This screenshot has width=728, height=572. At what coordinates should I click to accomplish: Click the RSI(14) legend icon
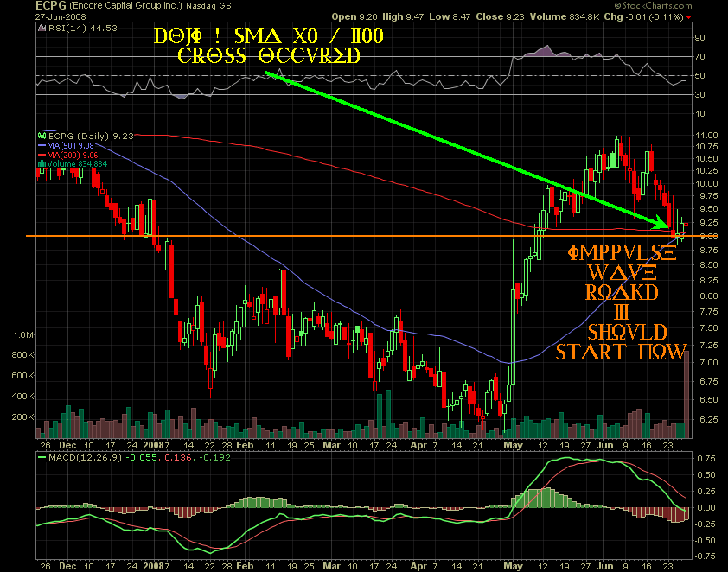(x=42, y=29)
